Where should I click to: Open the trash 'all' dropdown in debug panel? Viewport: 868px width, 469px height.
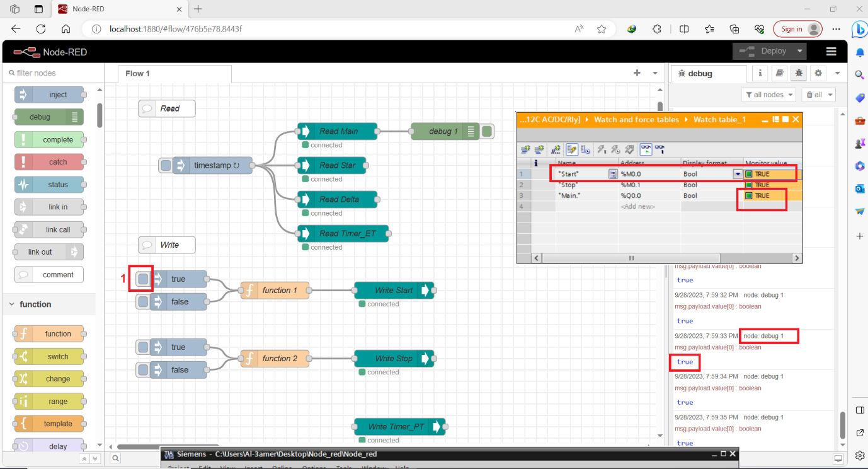point(818,95)
